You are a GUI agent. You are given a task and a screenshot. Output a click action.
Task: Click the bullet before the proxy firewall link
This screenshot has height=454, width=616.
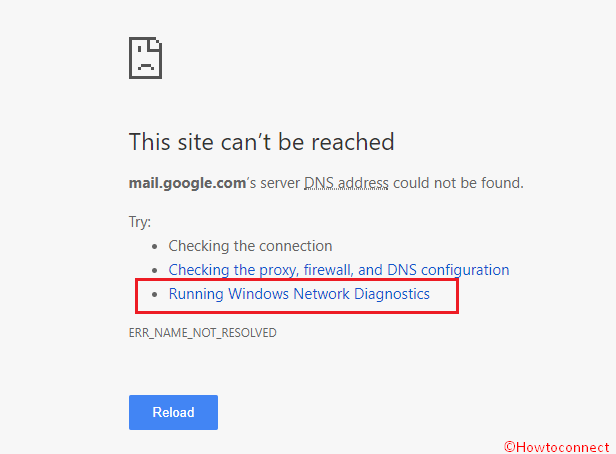(x=154, y=271)
